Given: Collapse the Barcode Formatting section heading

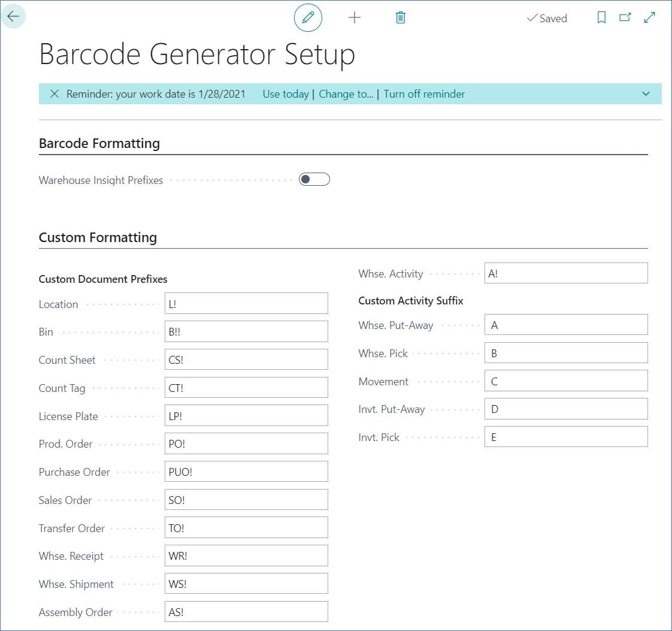Looking at the screenshot, I should click(x=99, y=143).
